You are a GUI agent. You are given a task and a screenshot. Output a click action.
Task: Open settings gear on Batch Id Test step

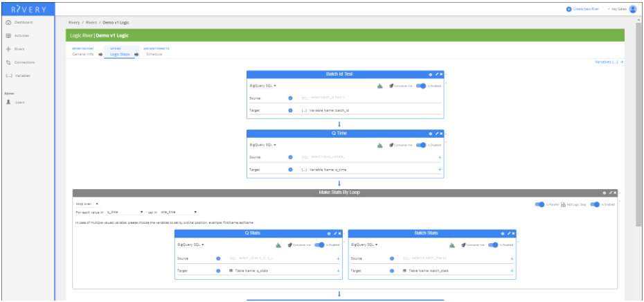pyautogui.click(x=430, y=74)
